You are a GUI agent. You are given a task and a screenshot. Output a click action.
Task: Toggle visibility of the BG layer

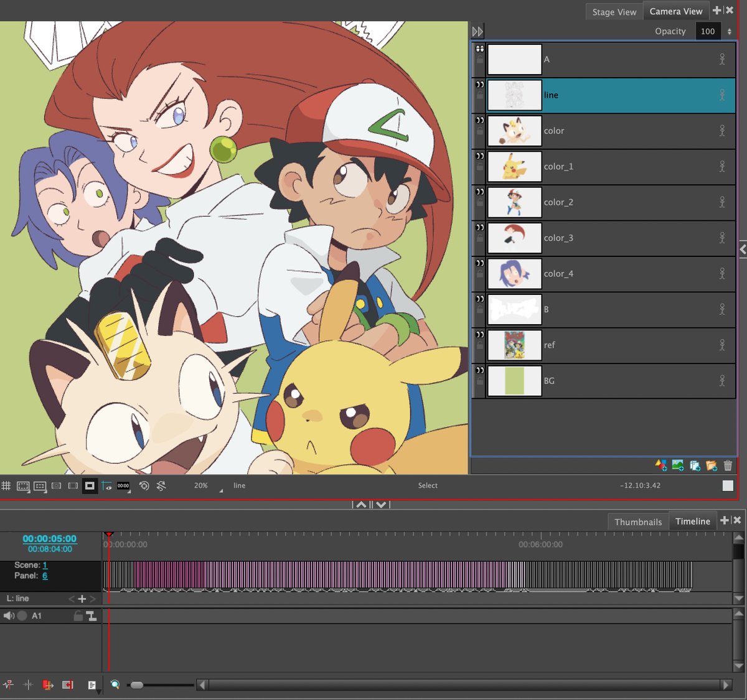click(480, 370)
